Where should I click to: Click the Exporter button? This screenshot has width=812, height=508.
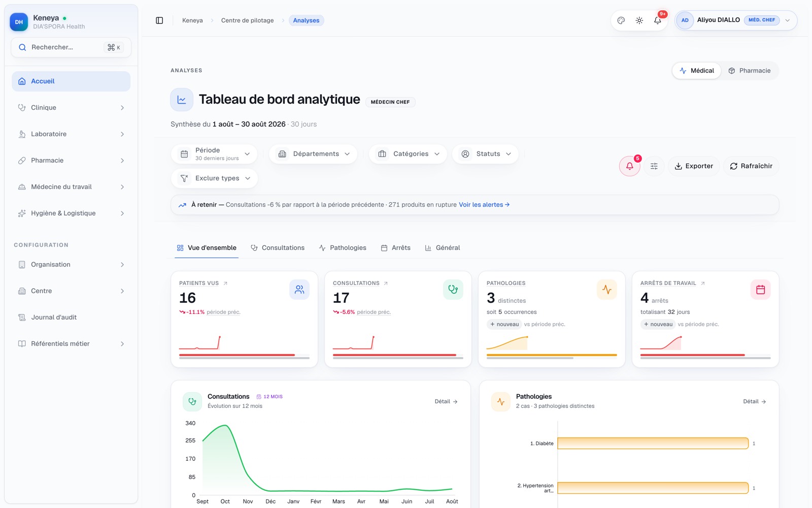click(x=694, y=166)
